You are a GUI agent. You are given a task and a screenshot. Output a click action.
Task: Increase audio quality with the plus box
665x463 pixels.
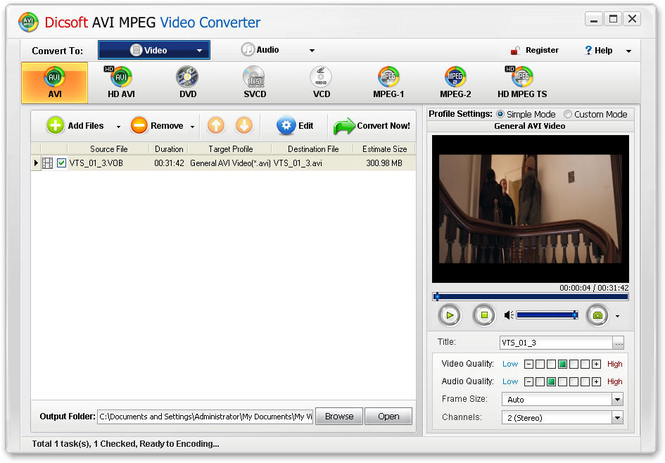(596, 382)
